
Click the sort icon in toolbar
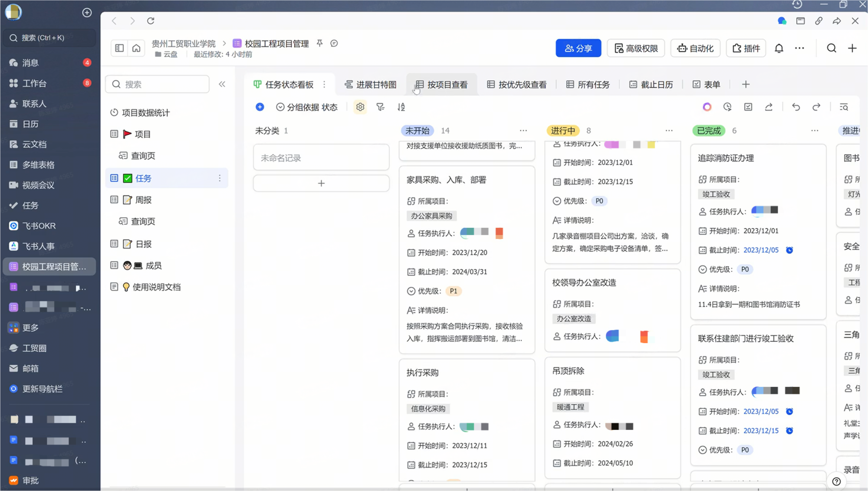click(401, 107)
